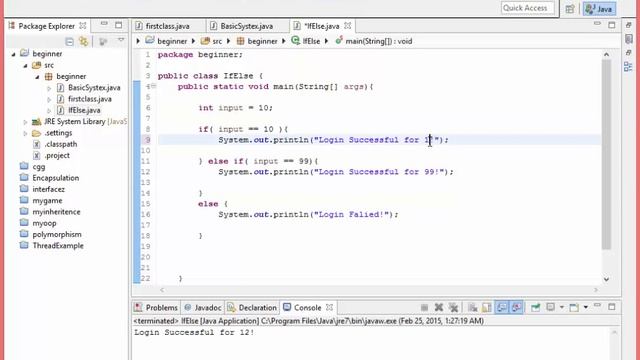Open Package Explorer View Menu dropdown
Screen dimensions: 640x360
[121, 40]
